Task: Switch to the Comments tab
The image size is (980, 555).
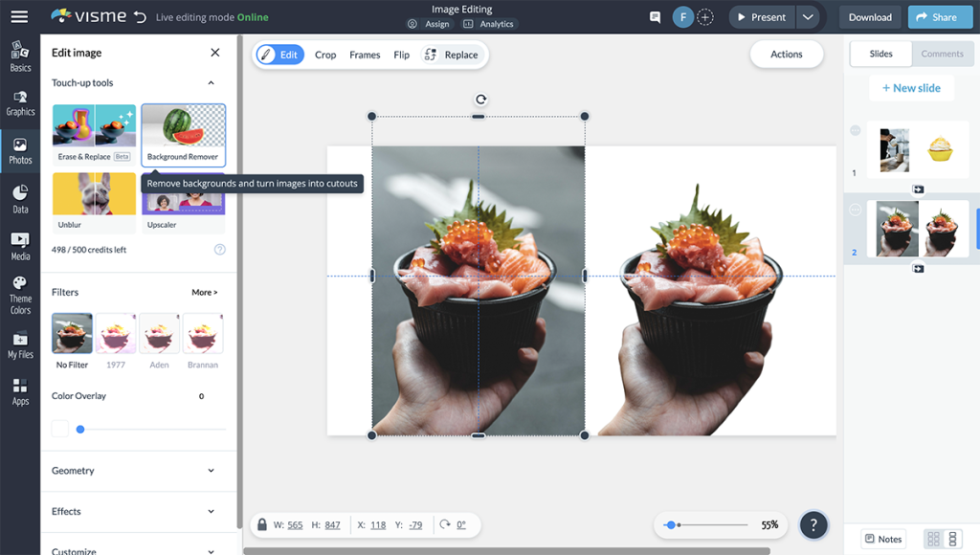Action: click(943, 54)
